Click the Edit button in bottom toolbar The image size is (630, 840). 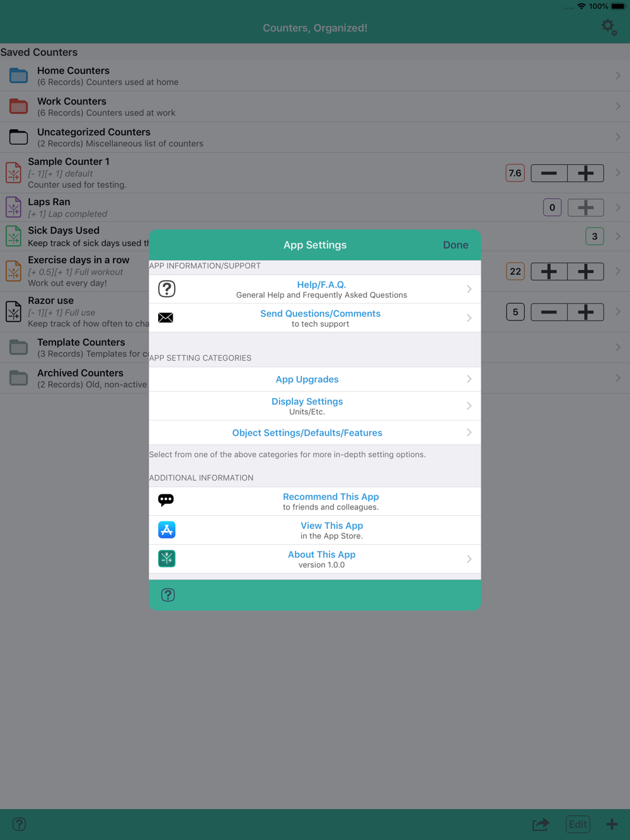[x=578, y=824]
